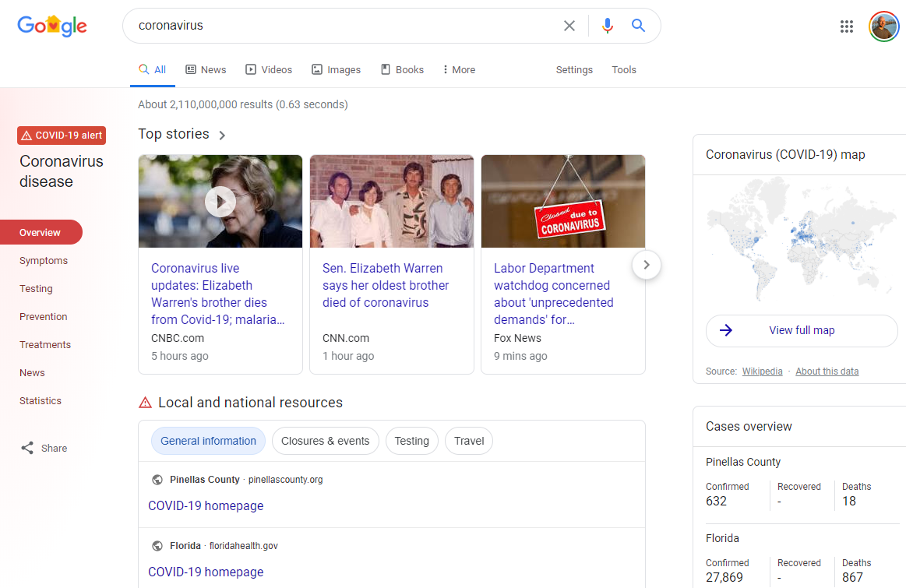
Task: Submit search using the magnifier icon
Action: coord(638,26)
